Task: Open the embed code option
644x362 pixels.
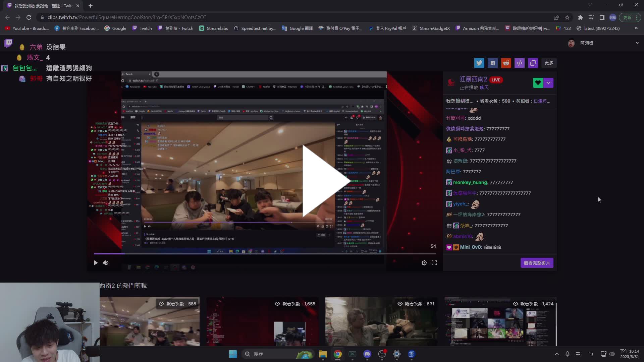Action: 519,63
